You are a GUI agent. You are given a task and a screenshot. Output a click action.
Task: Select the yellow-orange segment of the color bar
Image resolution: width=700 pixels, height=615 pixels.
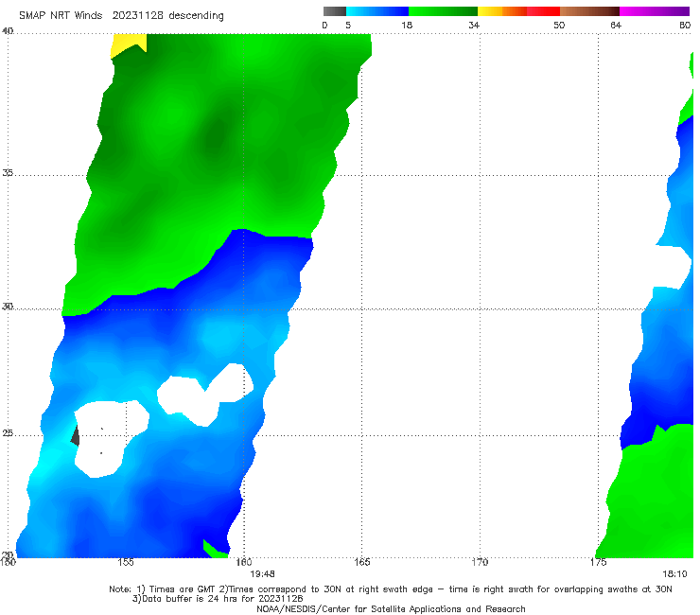(501, 11)
